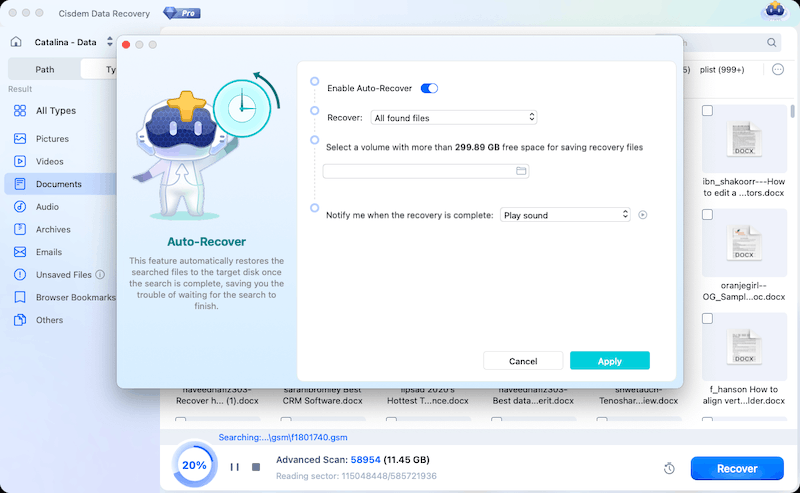
Task: Click the All Types grid icon
Action: pos(20,111)
